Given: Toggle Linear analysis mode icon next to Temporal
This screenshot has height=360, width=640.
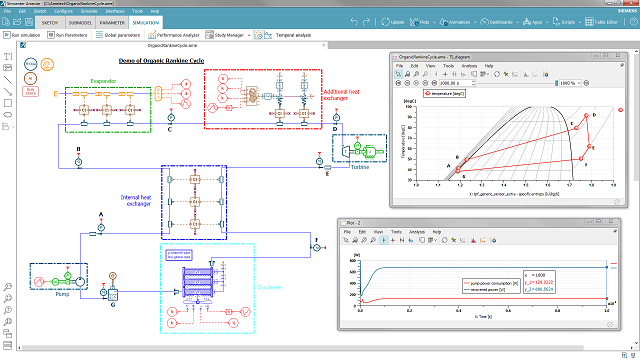Looking at the screenshot, I should tap(268, 35).
